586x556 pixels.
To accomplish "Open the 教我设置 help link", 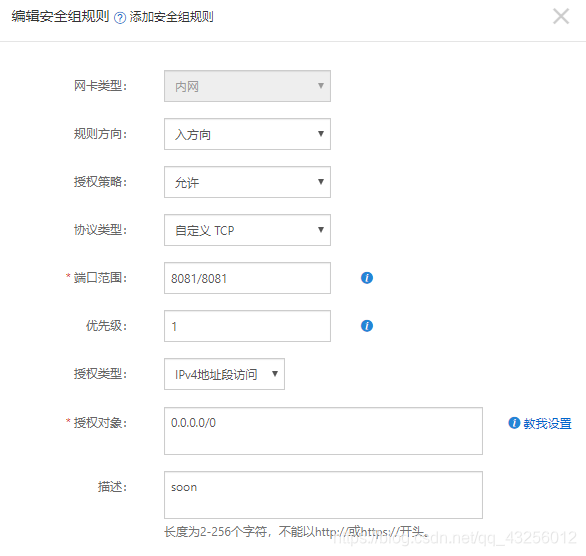I will point(548,423).
